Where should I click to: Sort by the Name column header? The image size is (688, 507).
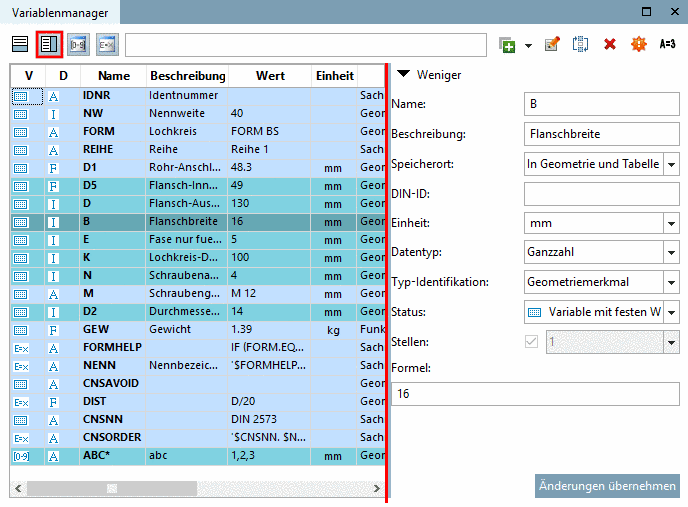114,76
